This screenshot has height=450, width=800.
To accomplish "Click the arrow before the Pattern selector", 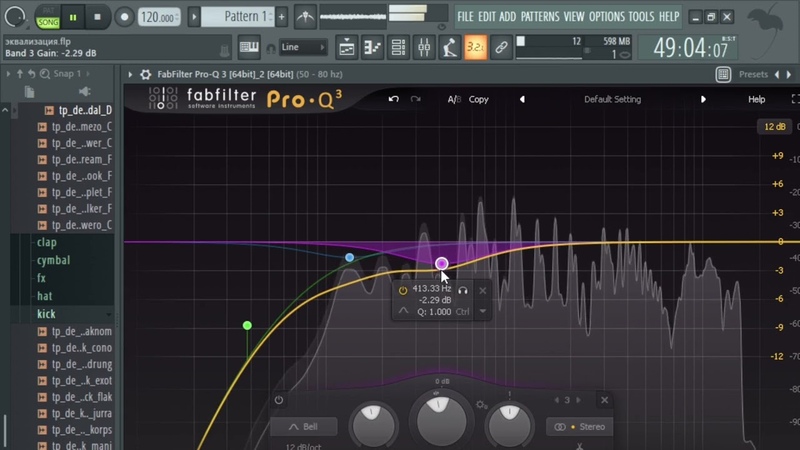I will (194, 17).
